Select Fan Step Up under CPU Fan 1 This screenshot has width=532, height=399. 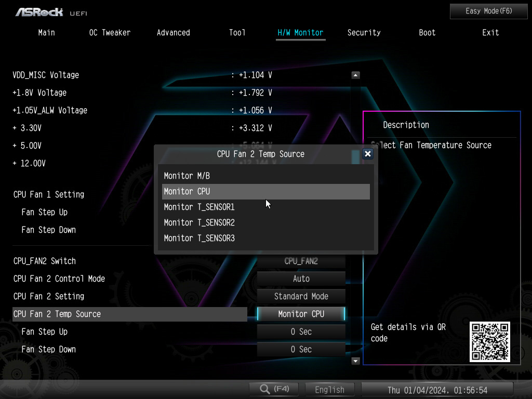point(45,212)
